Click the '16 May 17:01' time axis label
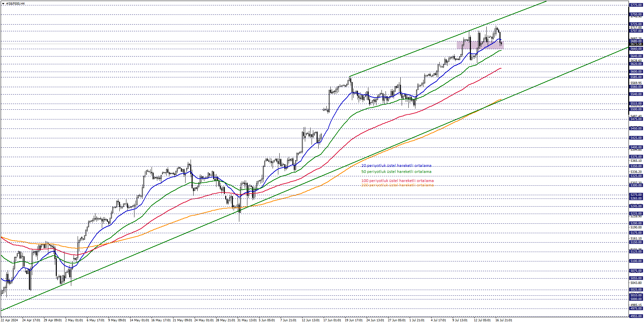 click(x=161, y=320)
